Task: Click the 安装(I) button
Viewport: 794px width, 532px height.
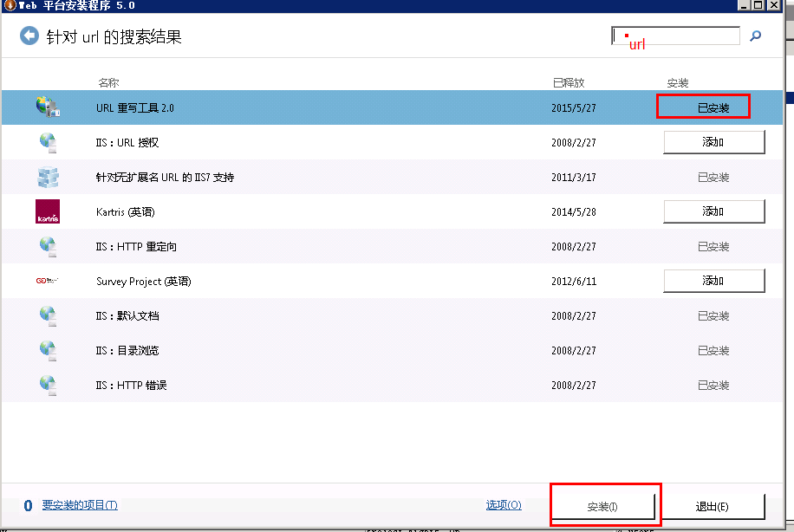Action: 603,507
